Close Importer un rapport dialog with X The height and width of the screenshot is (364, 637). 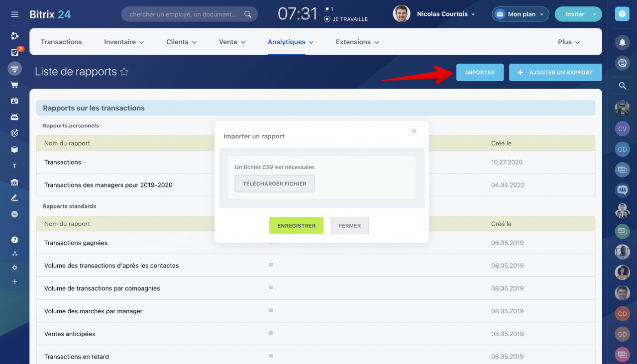coord(414,131)
